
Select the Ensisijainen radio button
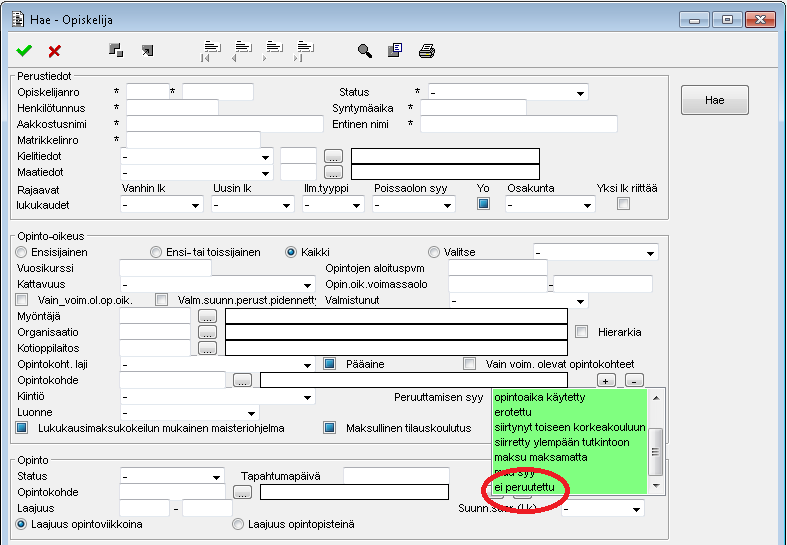(21, 252)
